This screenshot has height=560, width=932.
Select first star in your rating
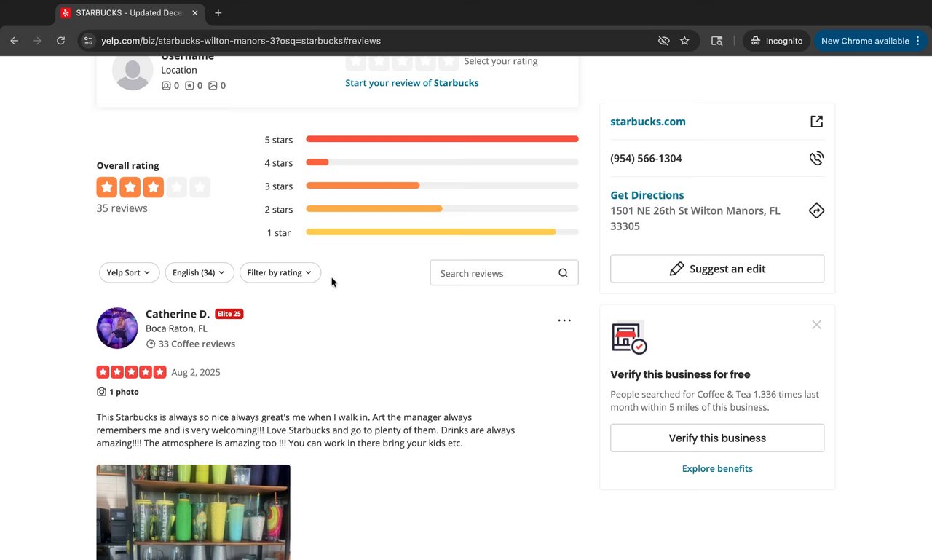point(356,61)
